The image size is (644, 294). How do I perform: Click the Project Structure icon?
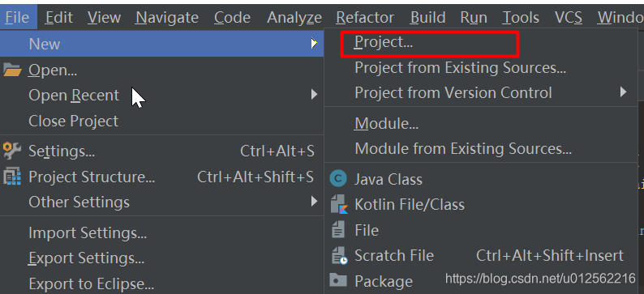tap(12, 177)
